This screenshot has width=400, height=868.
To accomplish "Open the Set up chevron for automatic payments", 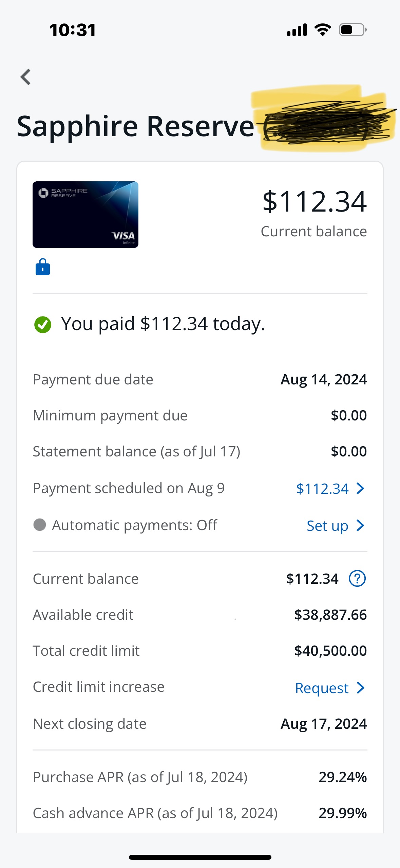I will (x=360, y=526).
